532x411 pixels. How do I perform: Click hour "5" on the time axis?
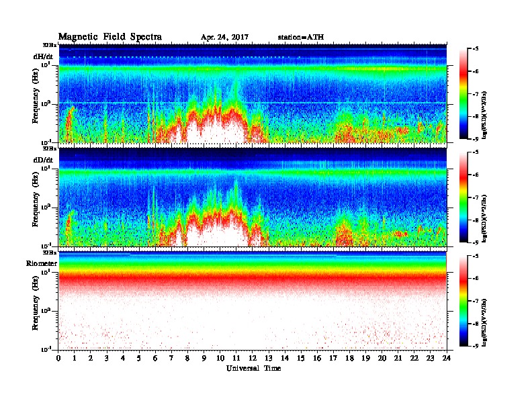139,359
